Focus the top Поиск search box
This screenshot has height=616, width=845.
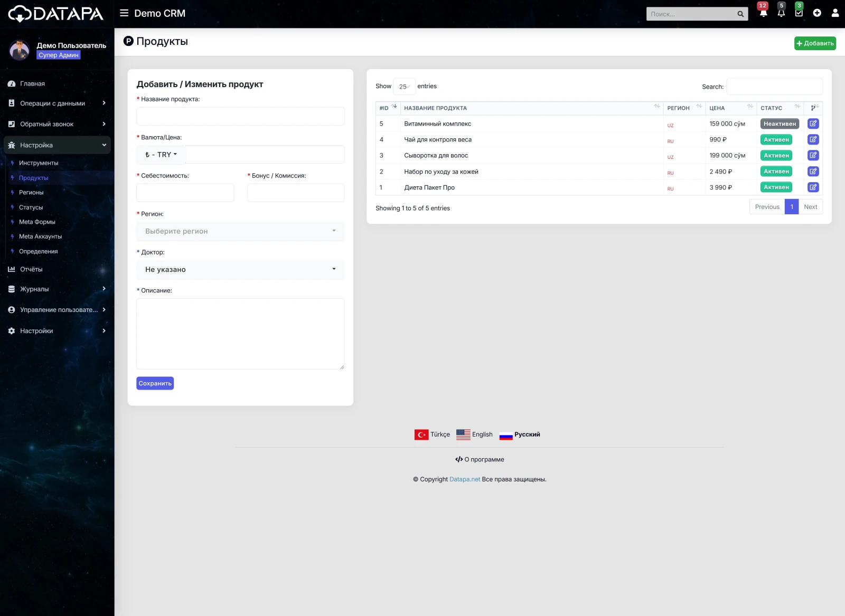click(x=691, y=14)
